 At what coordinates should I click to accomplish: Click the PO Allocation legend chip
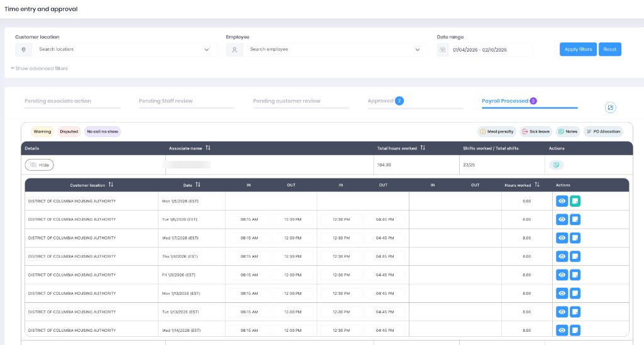(x=603, y=132)
